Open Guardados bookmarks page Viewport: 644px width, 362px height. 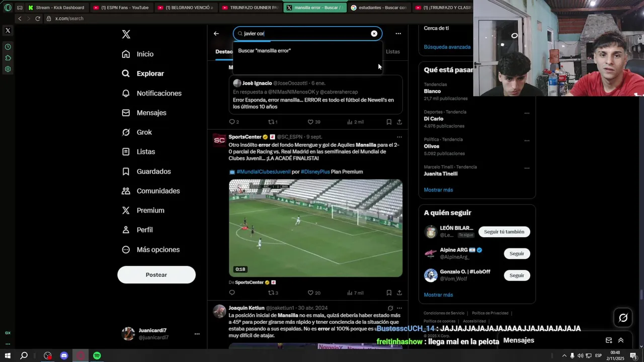click(x=146, y=171)
